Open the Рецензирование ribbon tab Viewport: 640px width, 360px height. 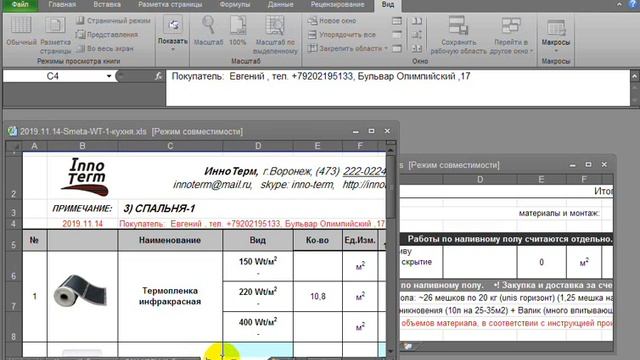pos(338,5)
